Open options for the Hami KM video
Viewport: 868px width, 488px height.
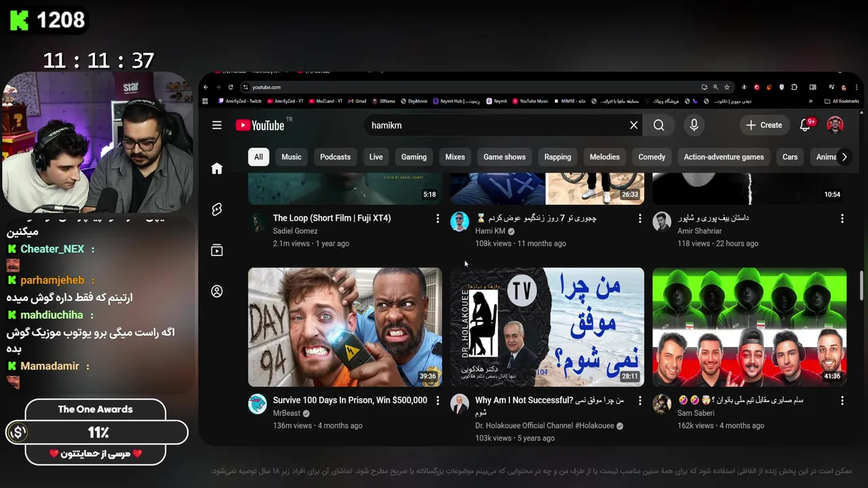(x=639, y=218)
